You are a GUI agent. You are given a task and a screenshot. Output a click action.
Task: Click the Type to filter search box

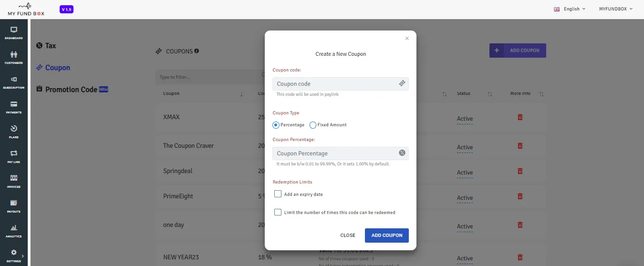[x=210, y=77]
